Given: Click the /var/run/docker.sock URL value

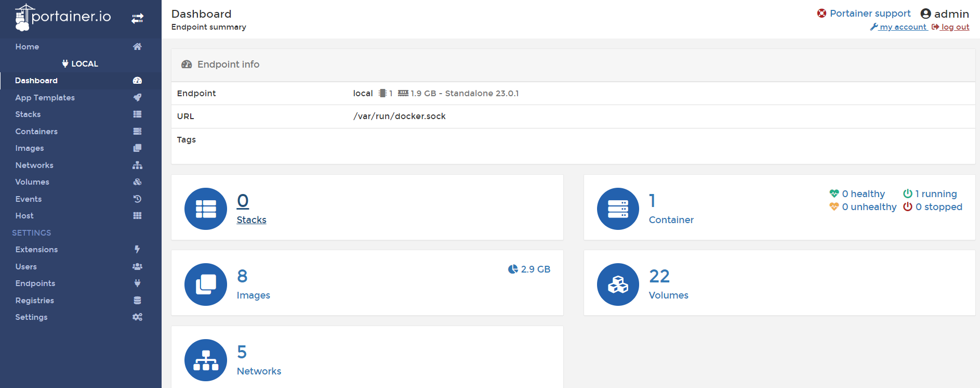Looking at the screenshot, I should pos(400,117).
